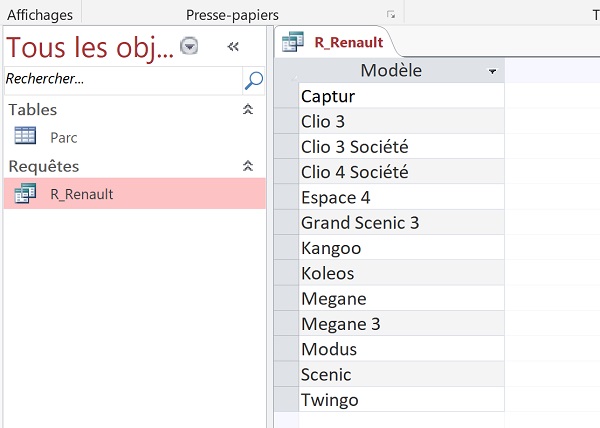Collapse the Tables group

tap(248, 109)
